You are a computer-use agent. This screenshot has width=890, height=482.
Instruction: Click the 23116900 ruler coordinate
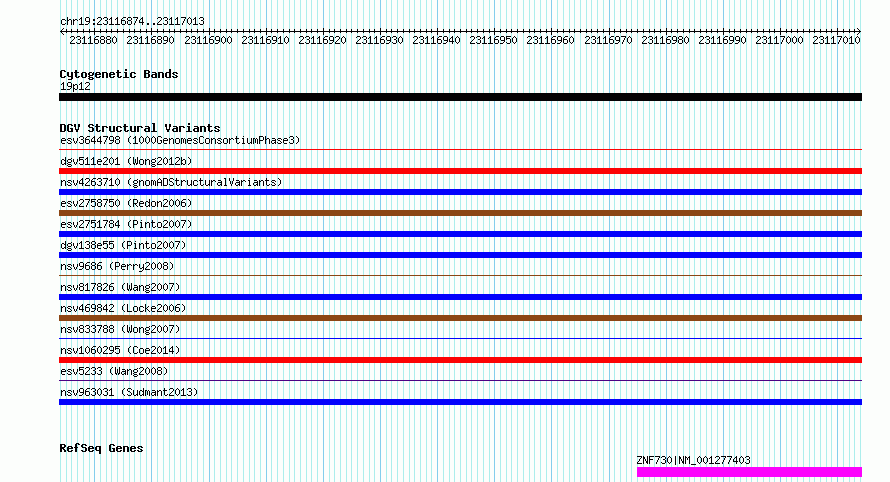pos(208,40)
